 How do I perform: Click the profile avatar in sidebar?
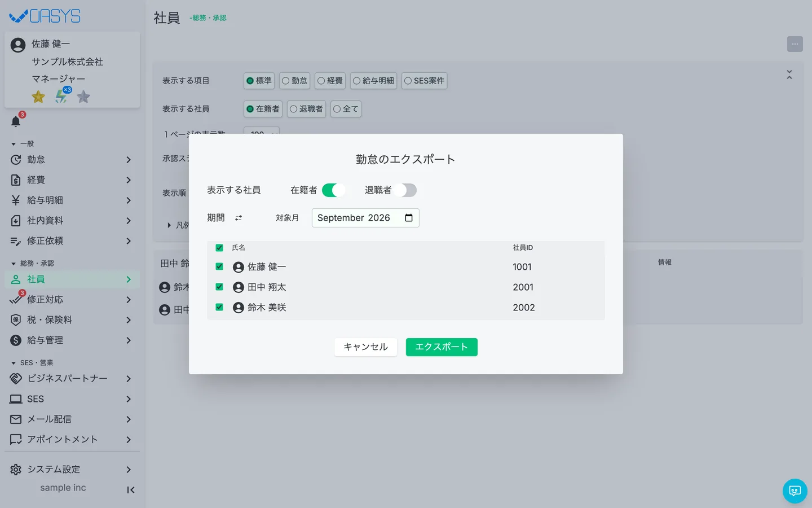(x=18, y=45)
